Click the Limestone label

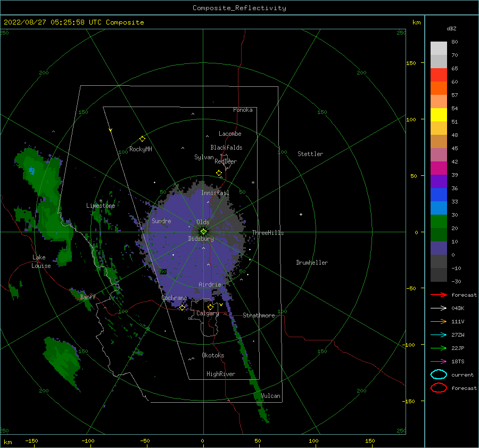[101, 206]
